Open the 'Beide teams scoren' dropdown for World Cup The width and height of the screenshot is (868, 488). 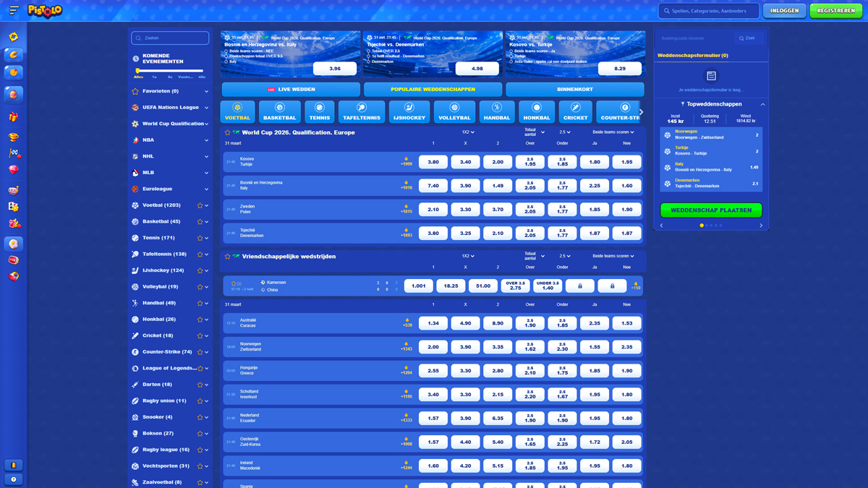pyautogui.click(x=613, y=132)
